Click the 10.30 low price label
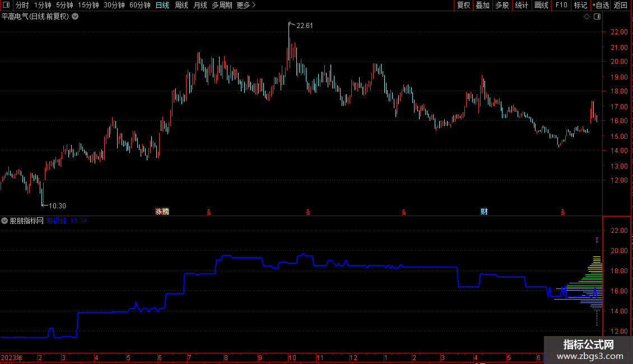This screenshot has height=364, width=633. [x=57, y=206]
